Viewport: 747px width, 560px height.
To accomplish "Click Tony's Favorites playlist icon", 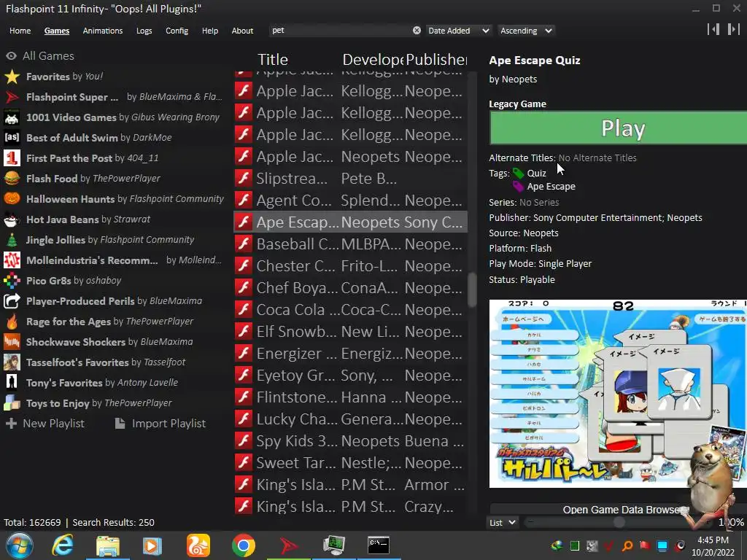I will 12,382.
